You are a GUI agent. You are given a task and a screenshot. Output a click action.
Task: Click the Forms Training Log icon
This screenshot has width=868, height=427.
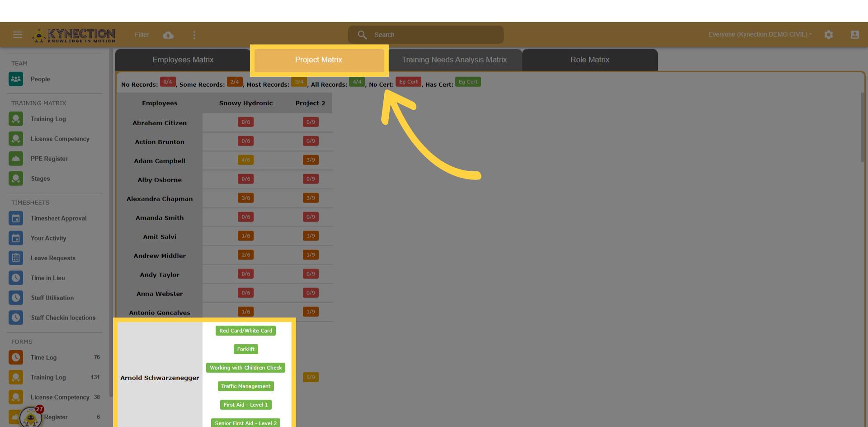tap(16, 377)
